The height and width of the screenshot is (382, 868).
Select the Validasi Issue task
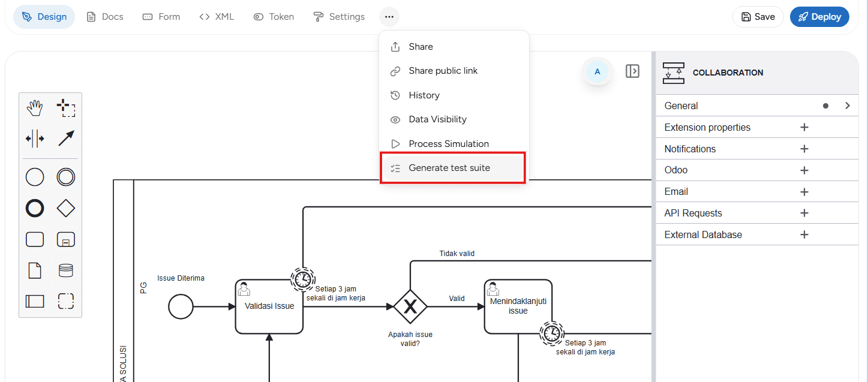[x=269, y=306]
